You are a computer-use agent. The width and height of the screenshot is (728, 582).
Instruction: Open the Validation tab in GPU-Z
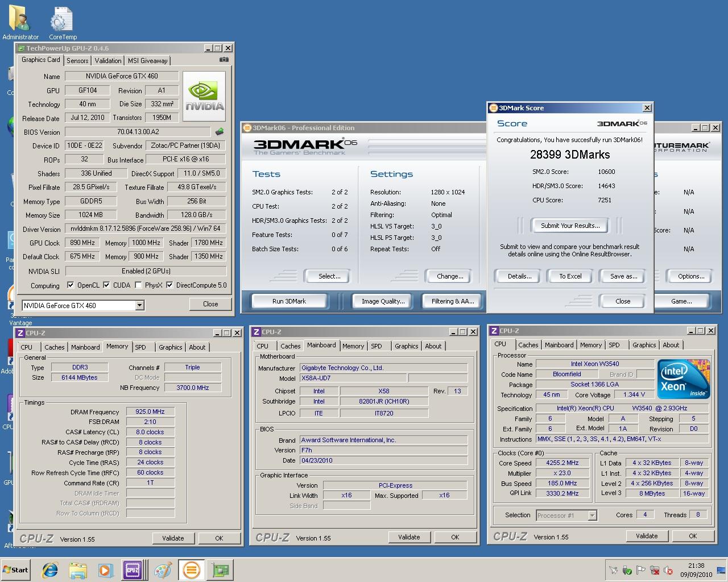coord(108,61)
